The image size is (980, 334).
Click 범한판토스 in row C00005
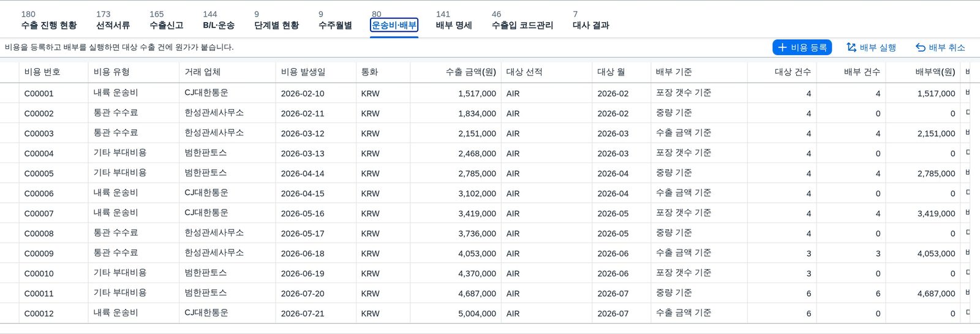(x=205, y=173)
